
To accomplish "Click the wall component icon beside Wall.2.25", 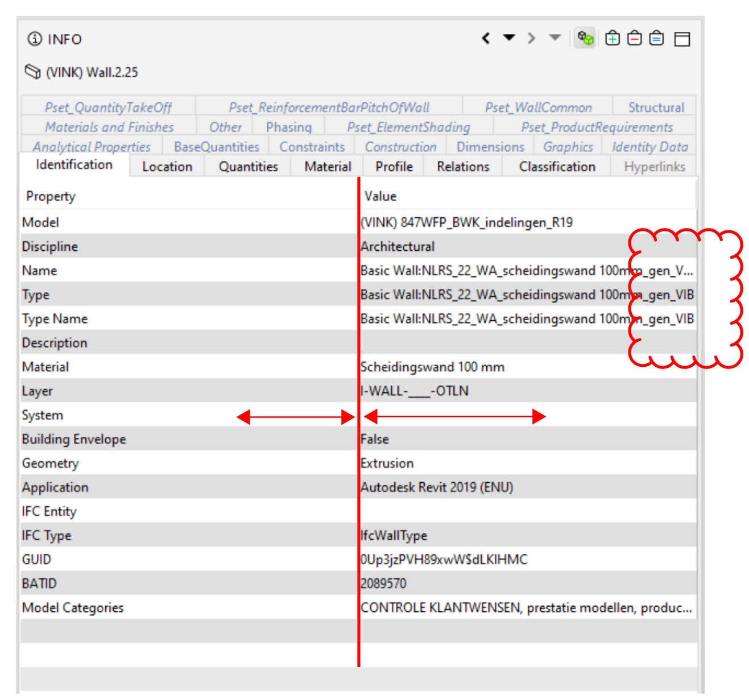I will coord(33,72).
